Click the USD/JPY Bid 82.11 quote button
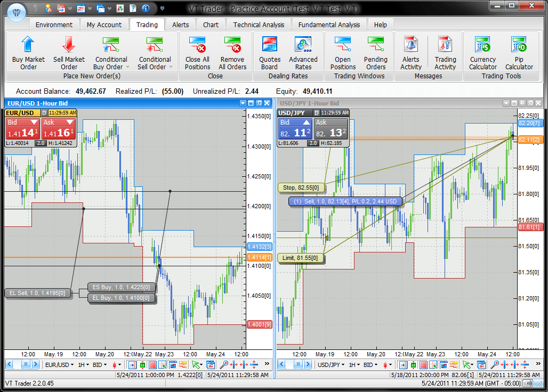548x392 pixels. 295,128
